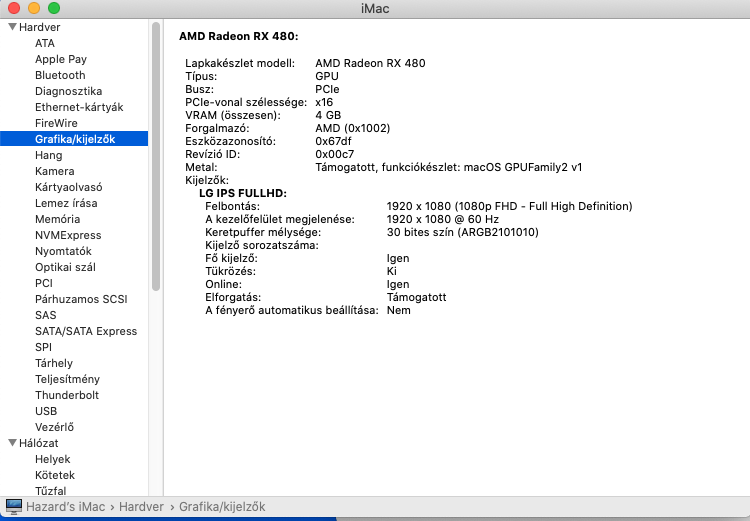The image size is (750, 521).
Task: Click Hardver in the path bar
Action: [x=141, y=507]
